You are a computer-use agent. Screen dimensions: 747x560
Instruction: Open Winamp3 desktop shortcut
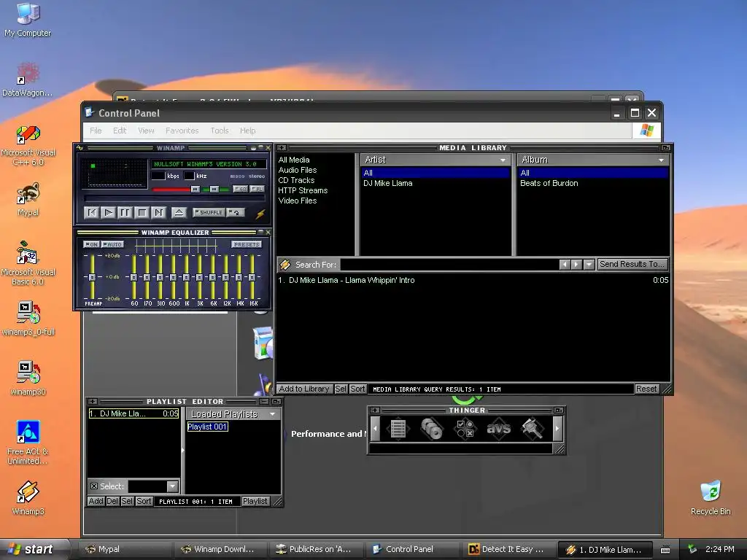(x=28, y=498)
